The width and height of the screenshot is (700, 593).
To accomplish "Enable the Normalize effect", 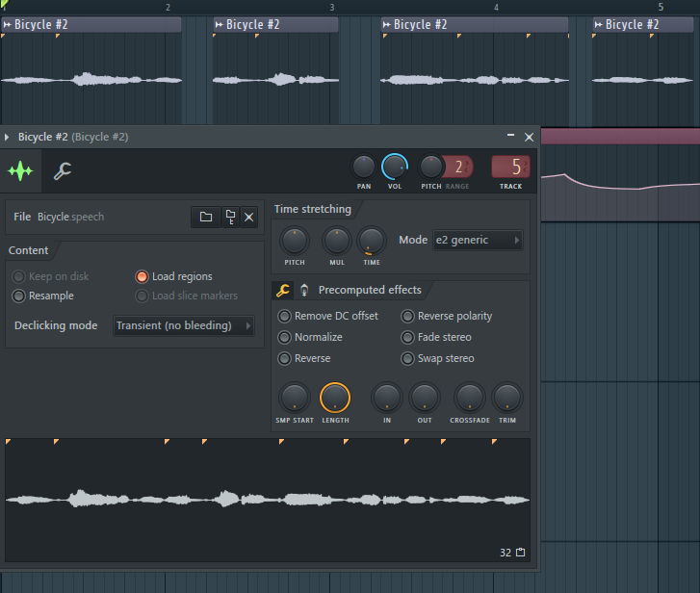I will click(x=310, y=337).
